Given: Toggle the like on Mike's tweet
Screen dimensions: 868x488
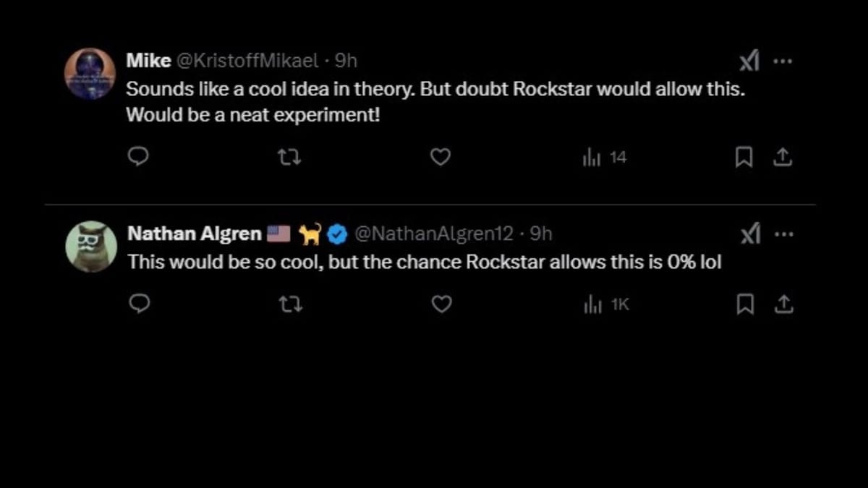Looking at the screenshot, I should 440,157.
